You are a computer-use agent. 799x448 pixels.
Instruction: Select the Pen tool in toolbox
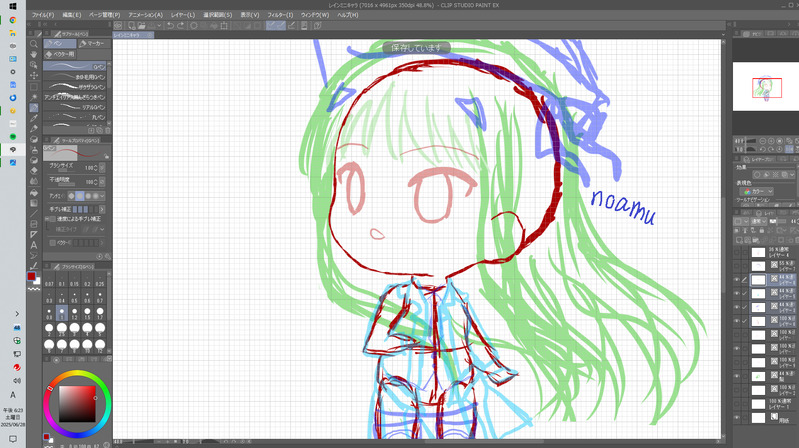(34, 108)
